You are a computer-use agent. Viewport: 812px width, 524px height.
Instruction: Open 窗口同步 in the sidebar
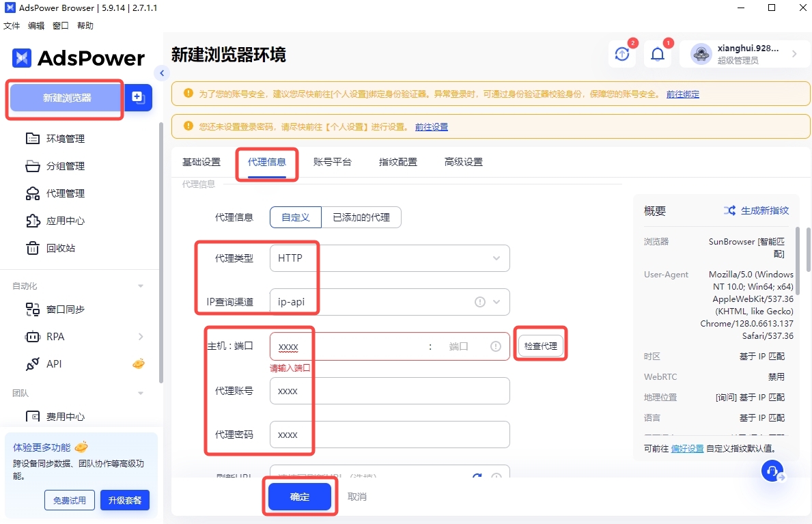pos(55,309)
